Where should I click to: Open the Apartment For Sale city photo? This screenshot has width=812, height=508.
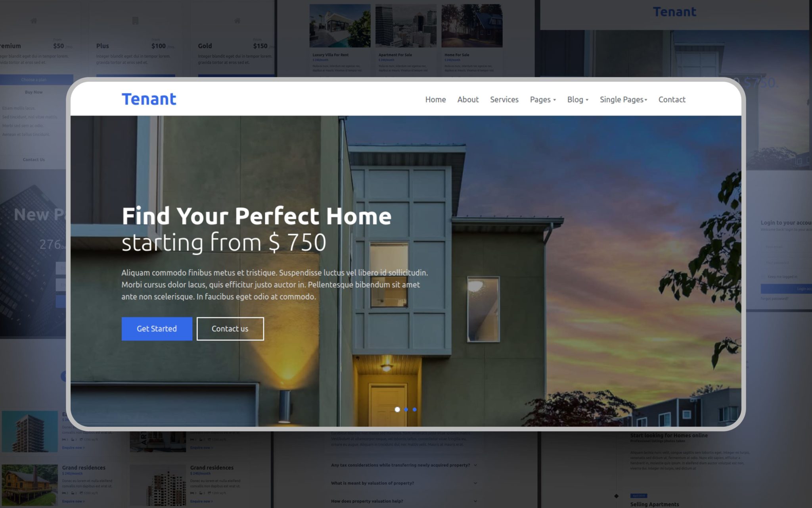click(406, 26)
